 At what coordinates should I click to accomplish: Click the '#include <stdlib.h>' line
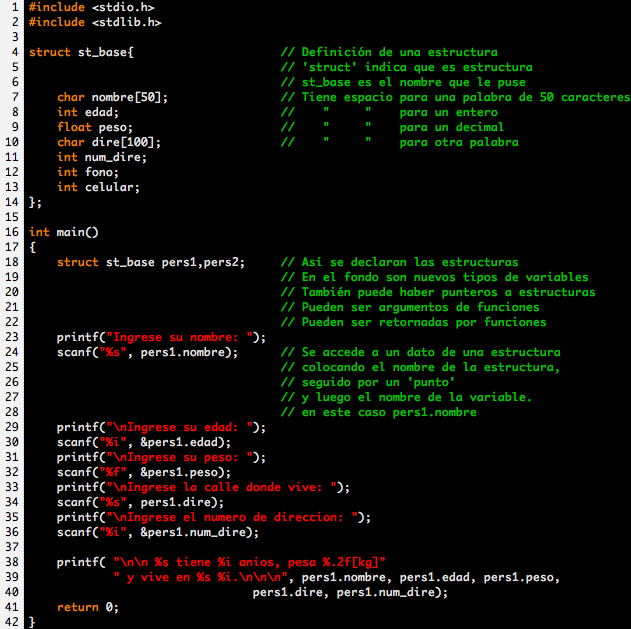tap(95, 22)
